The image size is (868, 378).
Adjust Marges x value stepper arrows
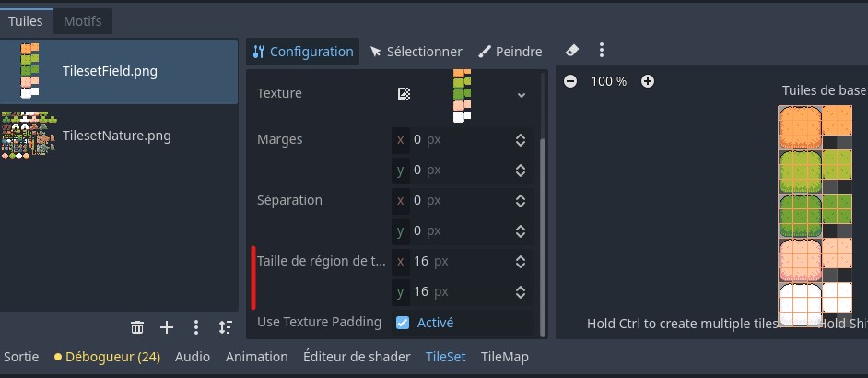[x=521, y=139]
